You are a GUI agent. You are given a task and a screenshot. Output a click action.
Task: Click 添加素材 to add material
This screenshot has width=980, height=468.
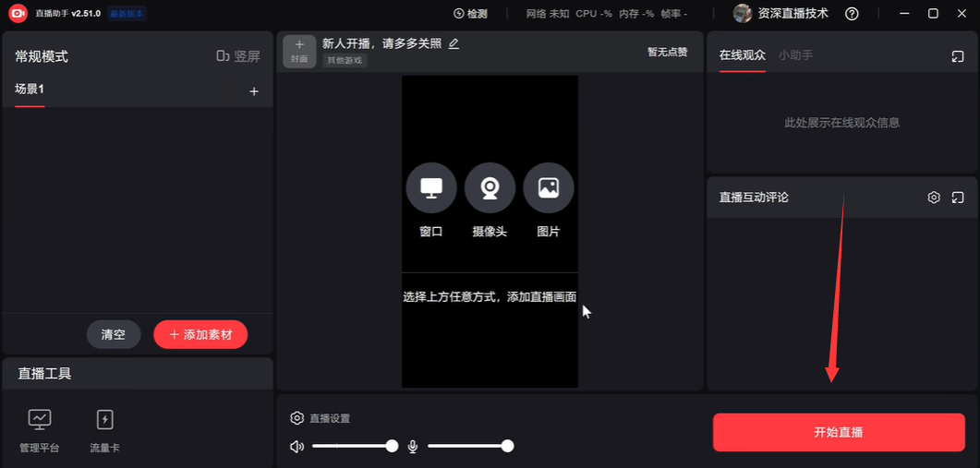(200, 335)
